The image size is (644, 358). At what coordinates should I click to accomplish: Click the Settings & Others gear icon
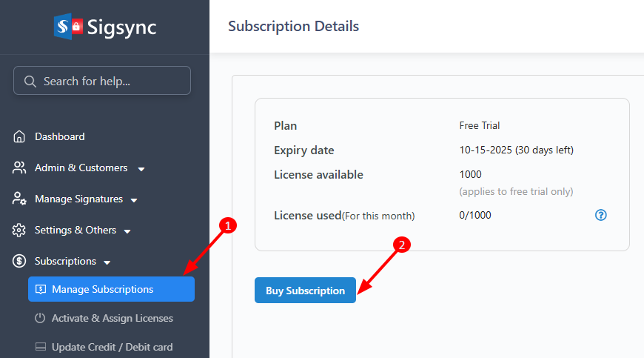point(19,231)
